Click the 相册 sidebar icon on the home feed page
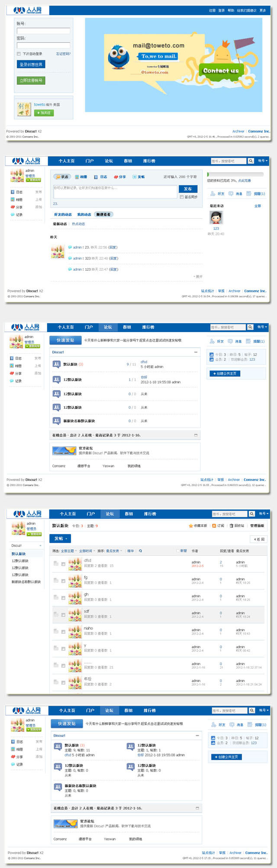This screenshot has height=868, width=277. click(13, 199)
